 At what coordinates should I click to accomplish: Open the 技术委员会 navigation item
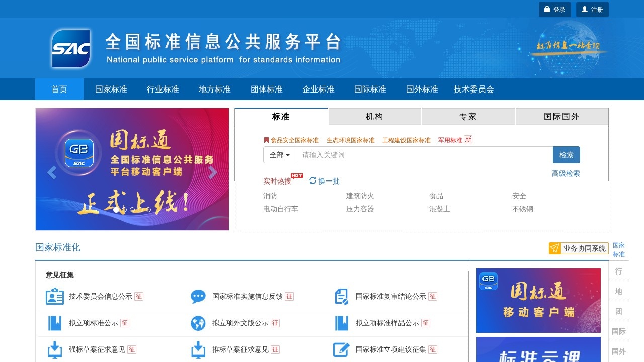474,89
